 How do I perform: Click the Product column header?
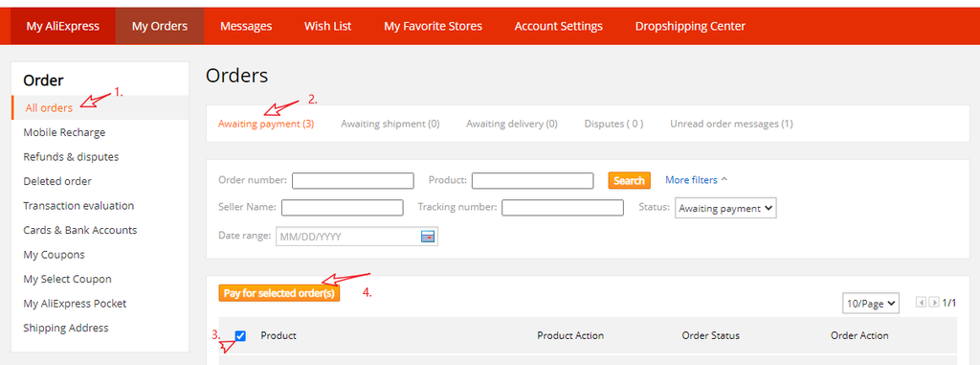click(x=278, y=335)
